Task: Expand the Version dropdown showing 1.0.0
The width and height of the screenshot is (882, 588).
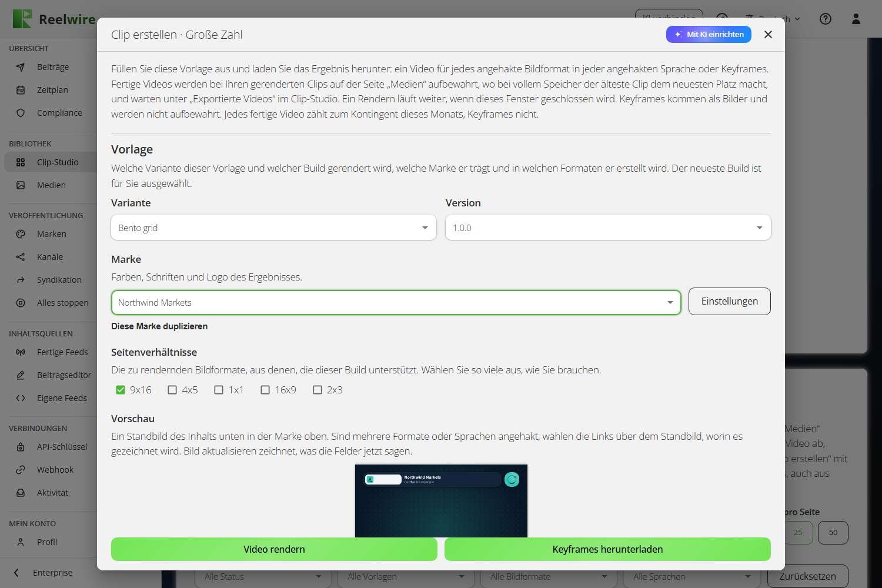Action: click(x=608, y=228)
